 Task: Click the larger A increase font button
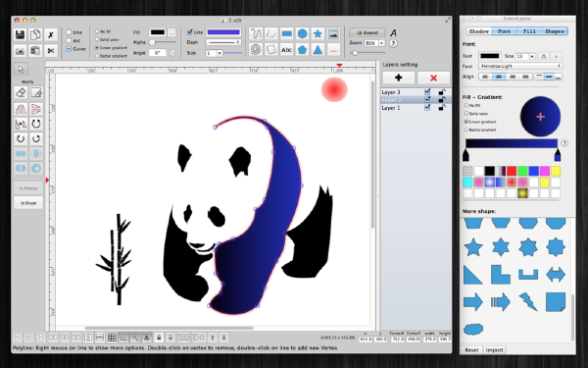click(543, 56)
